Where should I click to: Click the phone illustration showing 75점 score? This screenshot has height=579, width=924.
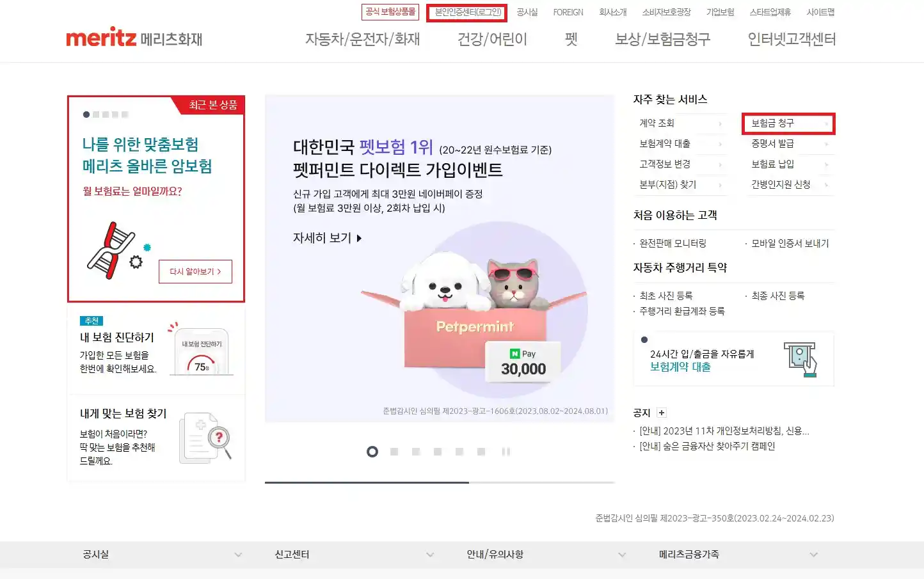coord(202,351)
